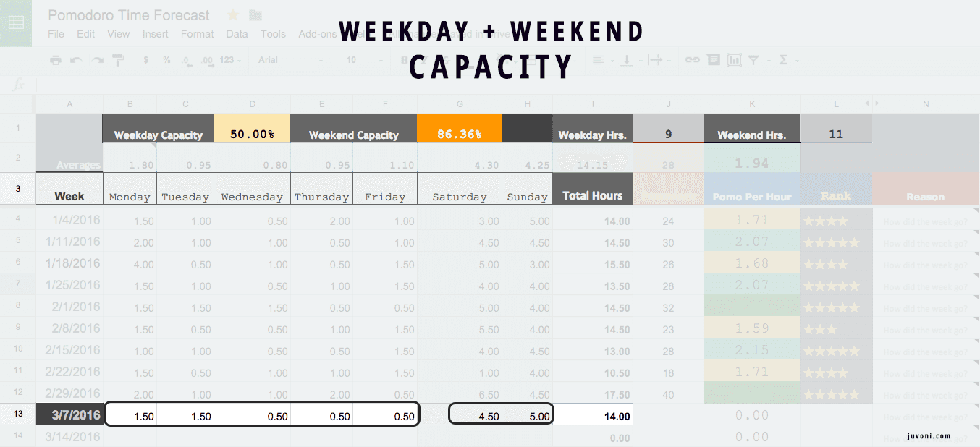Open the Format menu

pyautogui.click(x=197, y=34)
